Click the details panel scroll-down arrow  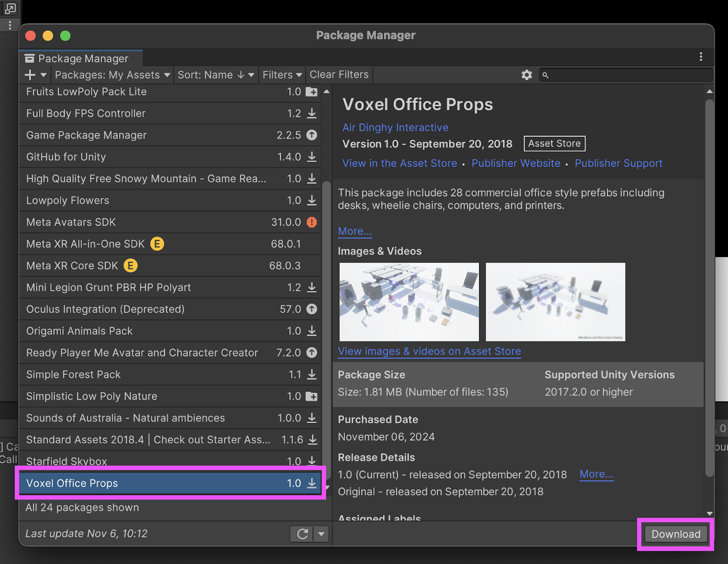tap(709, 514)
